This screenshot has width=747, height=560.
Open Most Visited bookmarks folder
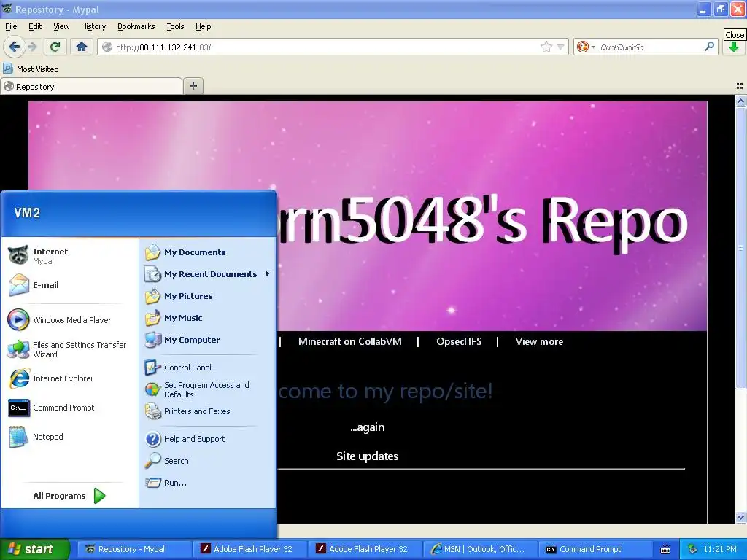tap(31, 69)
